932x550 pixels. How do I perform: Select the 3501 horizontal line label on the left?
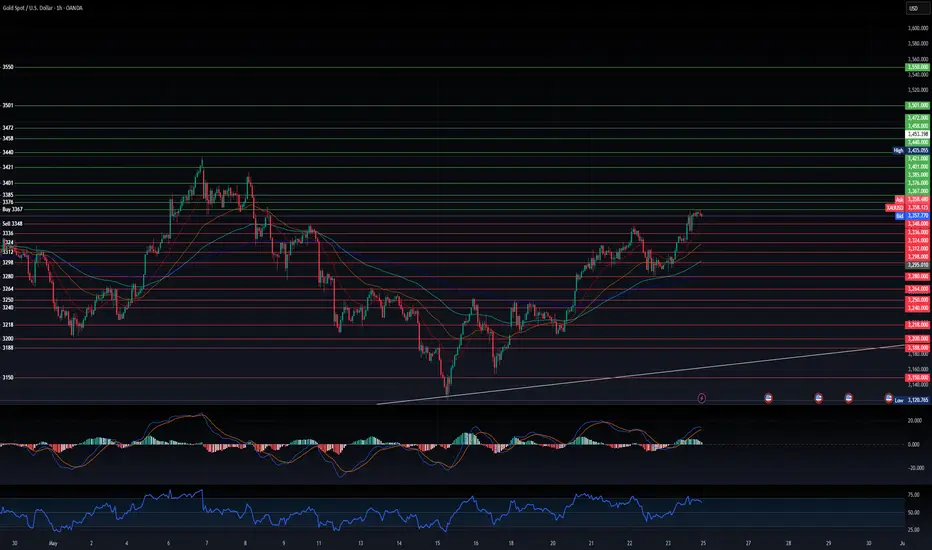(x=8, y=105)
